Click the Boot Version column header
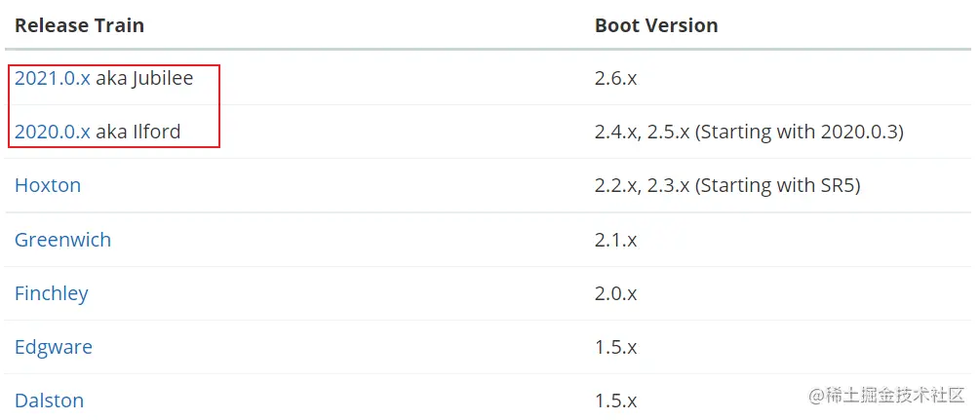Viewport: 980px width, 420px height. point(656,25)
